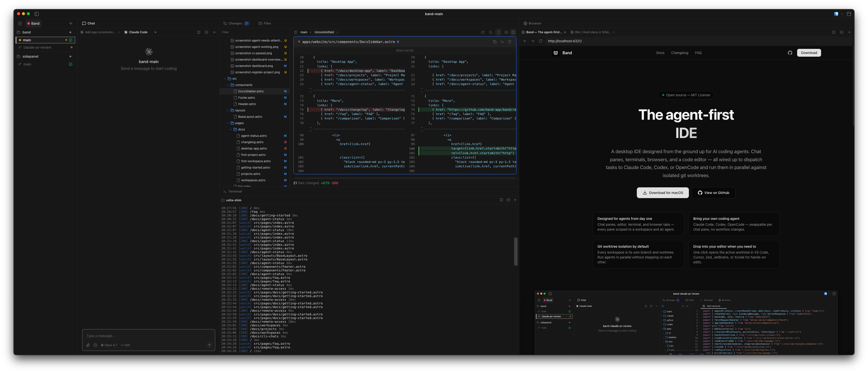Go forward in the embedded browser
868x373 pixels.
click(533, 41)
